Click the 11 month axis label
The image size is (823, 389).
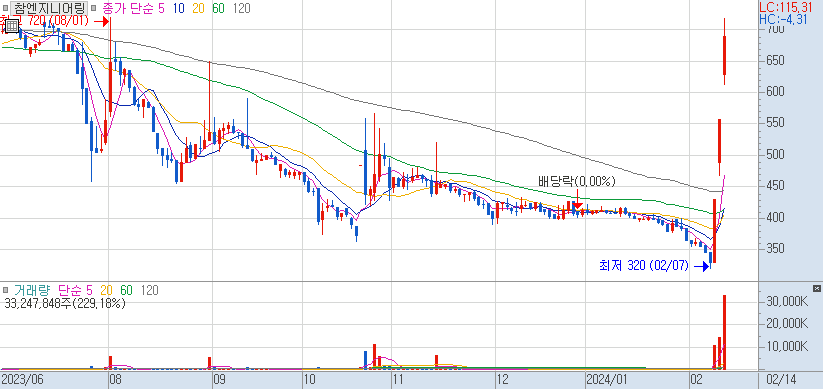coord(399,379)
